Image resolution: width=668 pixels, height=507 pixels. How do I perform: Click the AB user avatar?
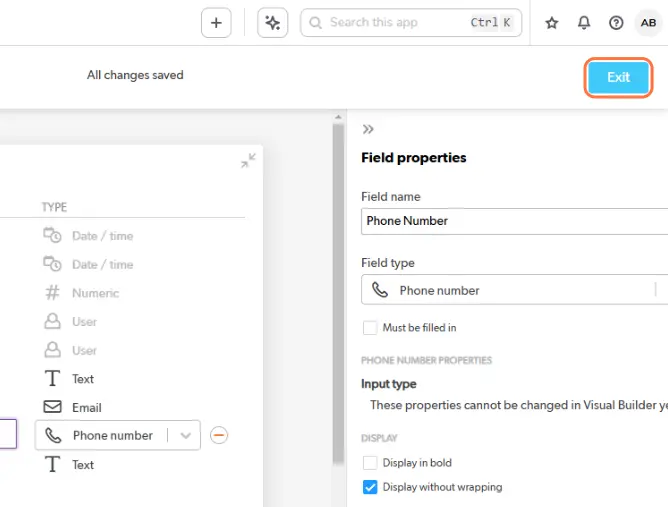pyautogui.click(x=648, y=23)
